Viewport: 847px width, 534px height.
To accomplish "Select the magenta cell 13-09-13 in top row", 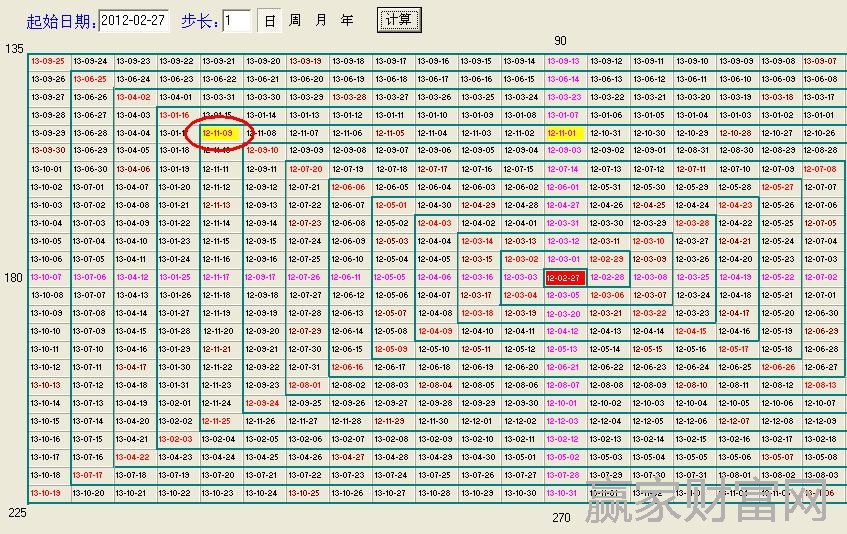I will [x=563, y=61].
